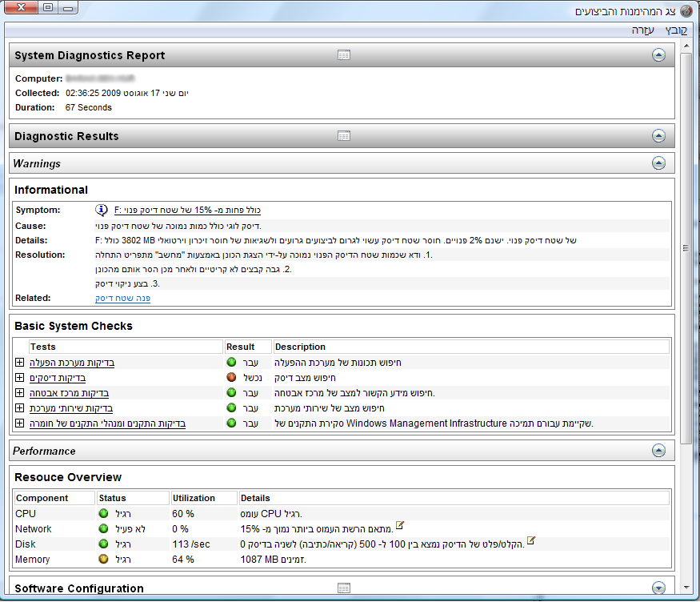The height and width of the screenshot is (602, 700).
Task: Click the yellow Memory status indicator
Action: [x=103, y=560]
